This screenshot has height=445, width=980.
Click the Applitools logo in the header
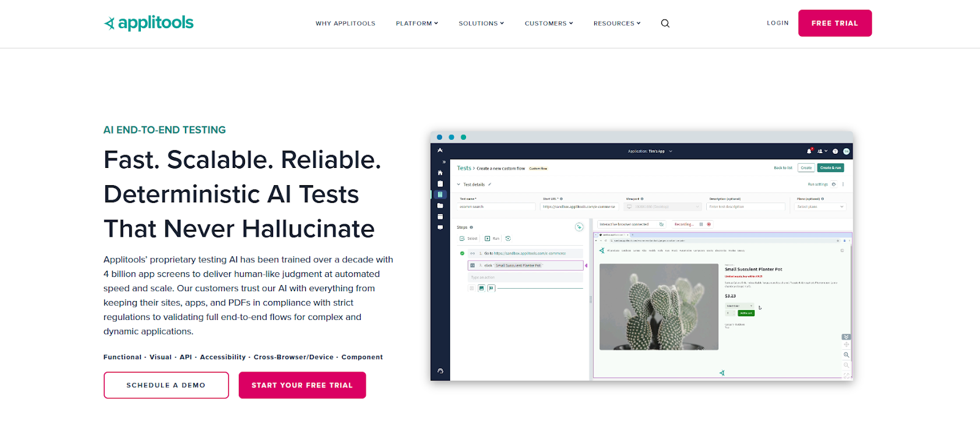point(149,23)
